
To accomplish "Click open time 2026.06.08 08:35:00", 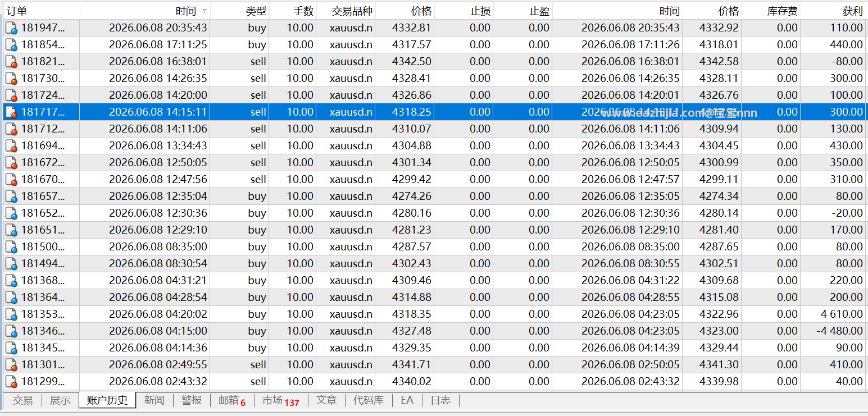I will pyautogui.click(x=158, y=247).
